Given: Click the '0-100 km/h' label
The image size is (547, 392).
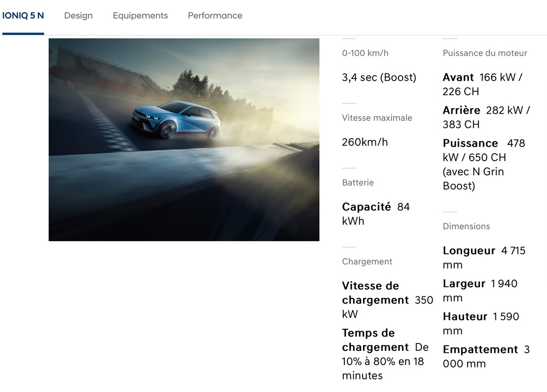Looking at the screenshot, I should point(365,53).
